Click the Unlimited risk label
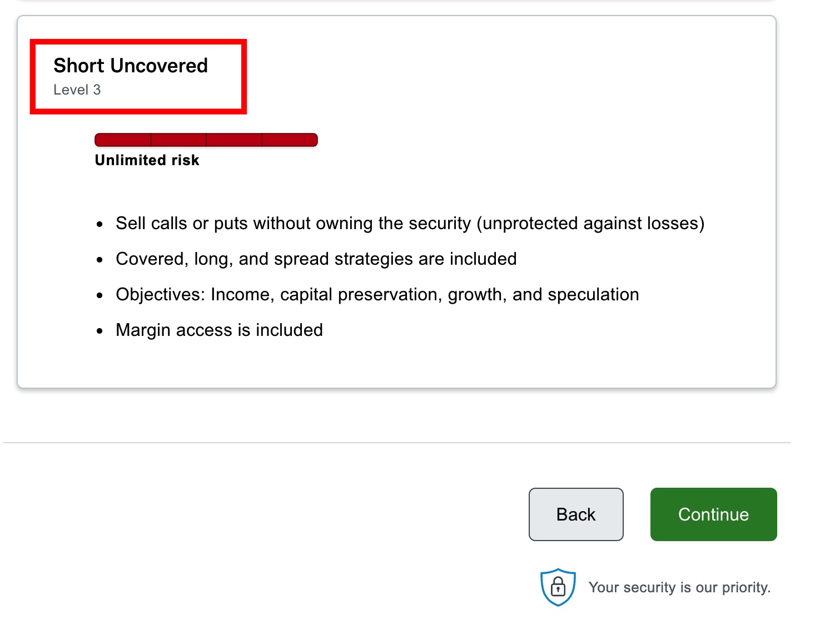The height and width of the screenshot is (644, 815). [x=147, y=160]
